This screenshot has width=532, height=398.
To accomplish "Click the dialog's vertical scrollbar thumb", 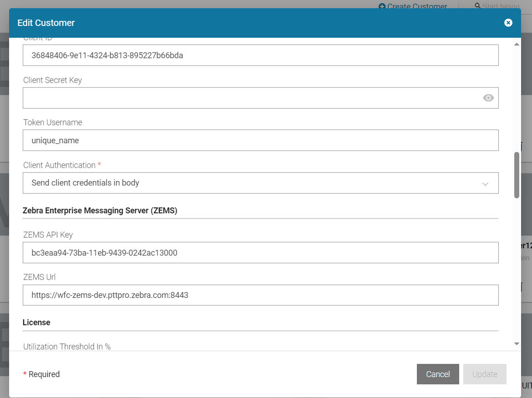I will (x=517, y=175).
